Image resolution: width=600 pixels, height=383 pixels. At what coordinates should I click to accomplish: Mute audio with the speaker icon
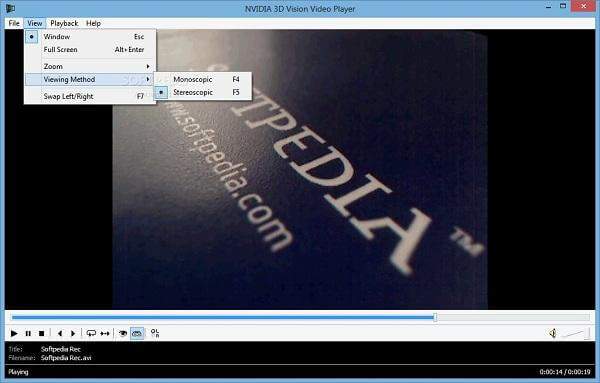tap(553, 333)
